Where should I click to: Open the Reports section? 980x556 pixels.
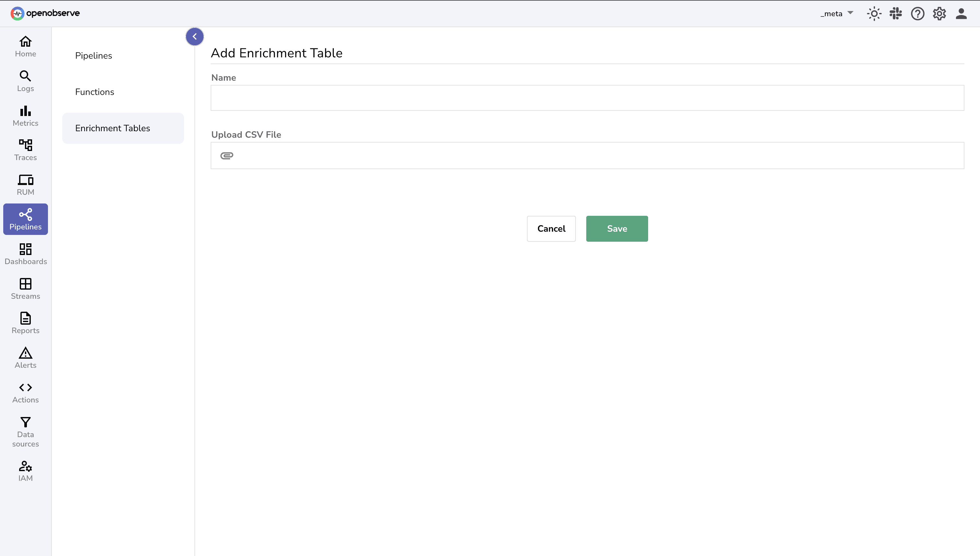25,323
